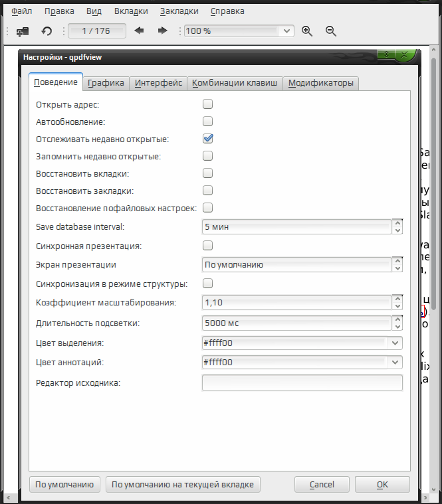The image size is (442, 504).
Task: Click the vertical scrollbar thumb of the document
Action: click(x=433, y=184)
